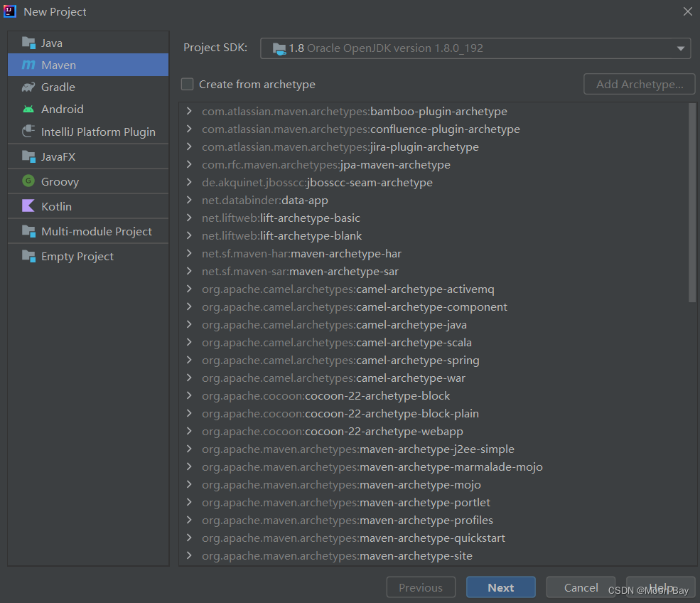Select Gradle project type label
Screen dimensions: 700x603
[x=58, y=87]
